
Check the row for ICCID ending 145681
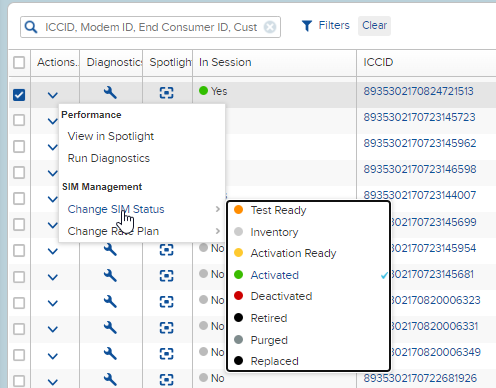coord(19,277)
